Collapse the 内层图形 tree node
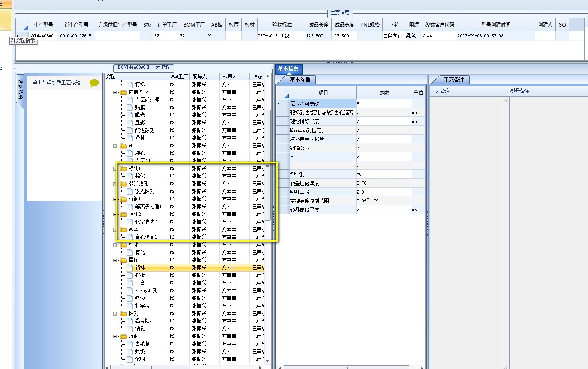Viewport: 588px width, 369px height. pos(115,92)
